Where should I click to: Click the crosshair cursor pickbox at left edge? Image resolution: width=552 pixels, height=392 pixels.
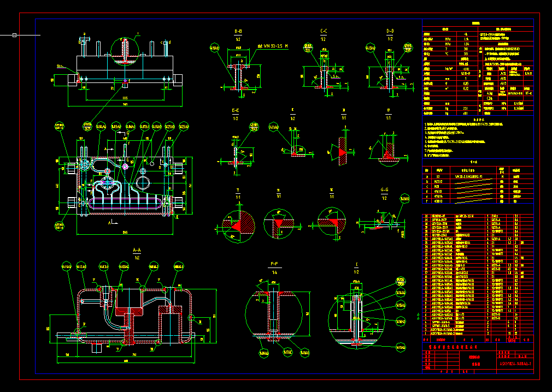point(14,35)
